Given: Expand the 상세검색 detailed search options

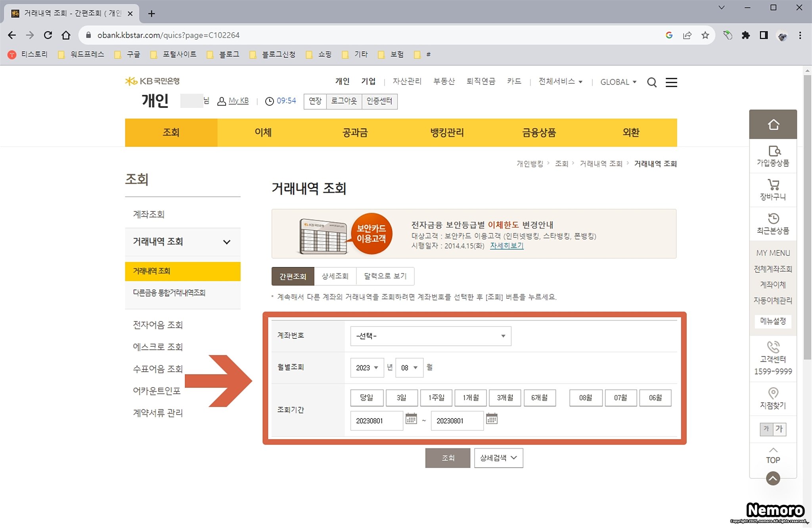Looking at the screenshot, I should [x=498, y=458].
